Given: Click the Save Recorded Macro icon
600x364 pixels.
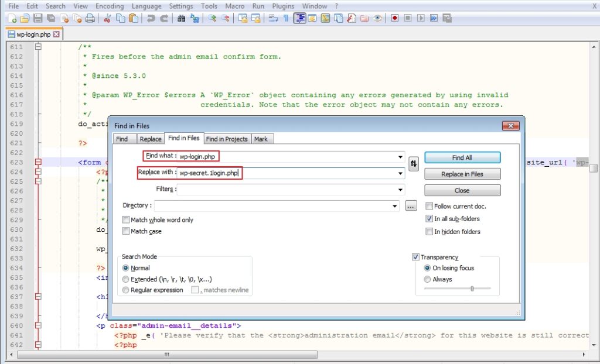Looking at the screenshot, I should click(x=446, y=18).
